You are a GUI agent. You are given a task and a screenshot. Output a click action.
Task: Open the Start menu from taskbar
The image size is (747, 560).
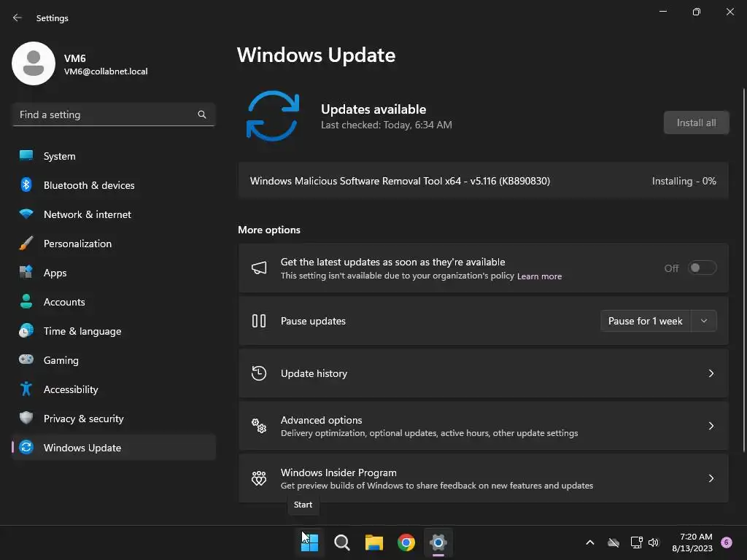(x=309, y=542)
